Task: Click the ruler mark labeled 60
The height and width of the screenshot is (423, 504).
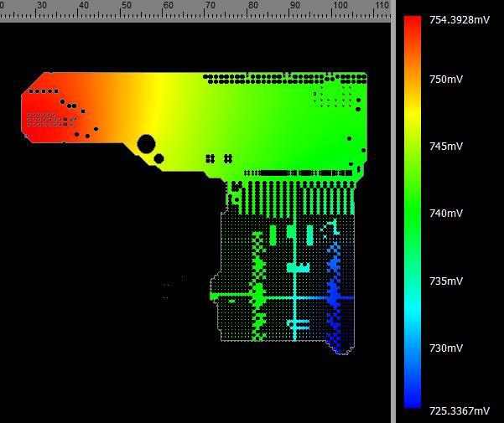Action: (168, 7)
